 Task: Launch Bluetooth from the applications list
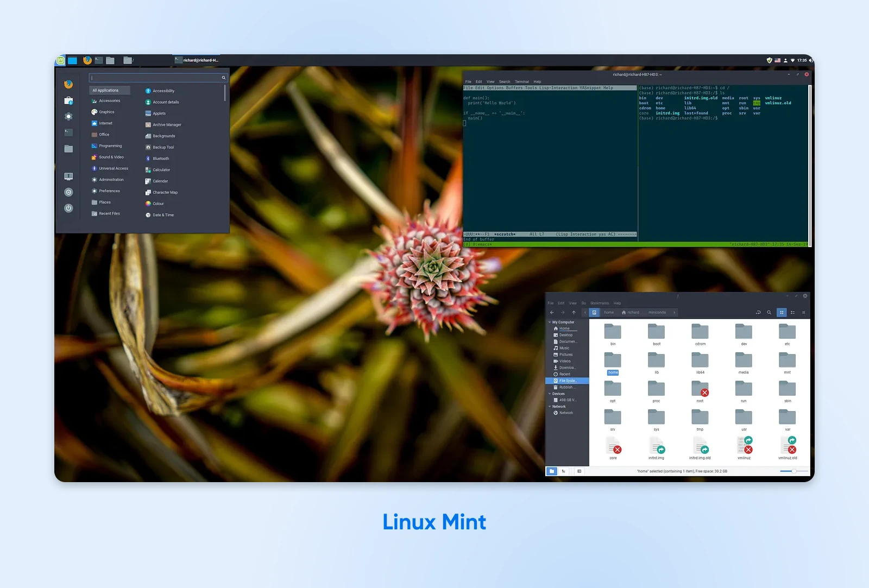tap(157, 159)
